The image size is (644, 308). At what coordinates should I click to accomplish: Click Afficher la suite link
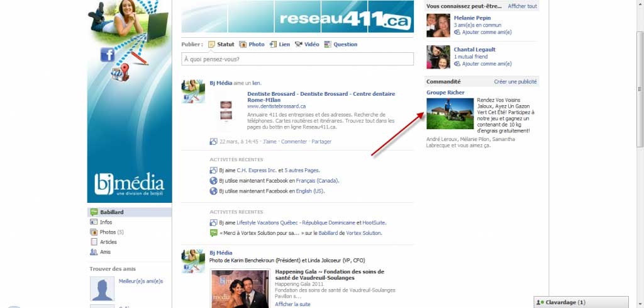[x=292, y=304]
